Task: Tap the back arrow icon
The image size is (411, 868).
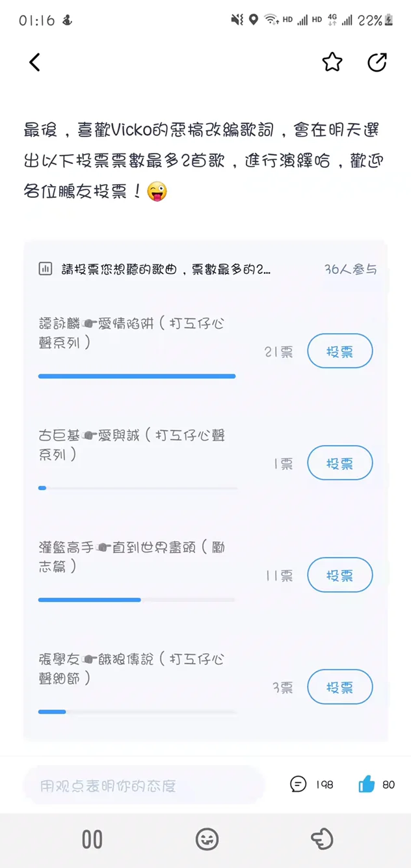Action: [x=34, y=62]
